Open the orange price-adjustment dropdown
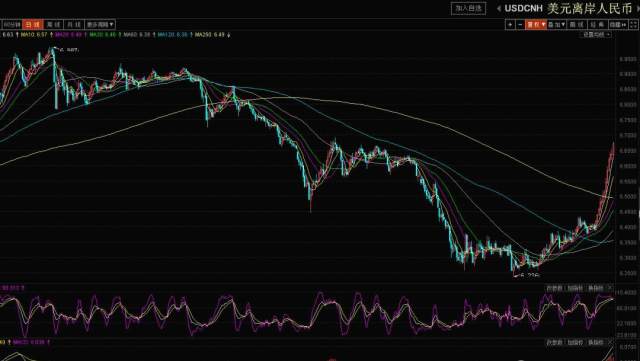The width and height of the screenshot is (640, 361). pyautogui.click(x=536, y=25)
